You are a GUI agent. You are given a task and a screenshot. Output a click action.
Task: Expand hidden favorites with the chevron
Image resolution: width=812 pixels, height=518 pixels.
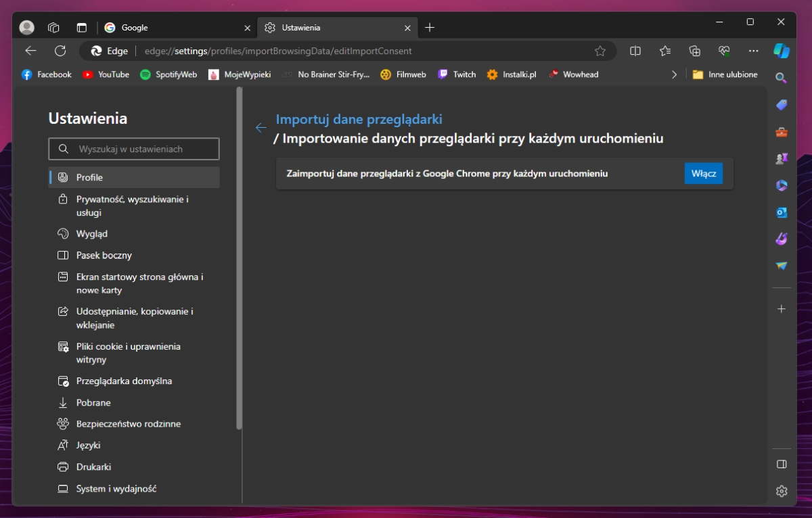(674, 74)
